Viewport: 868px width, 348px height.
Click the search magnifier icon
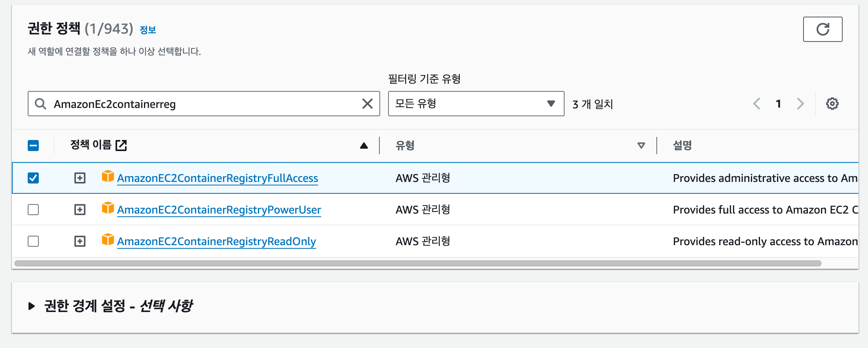pos(40,104)
